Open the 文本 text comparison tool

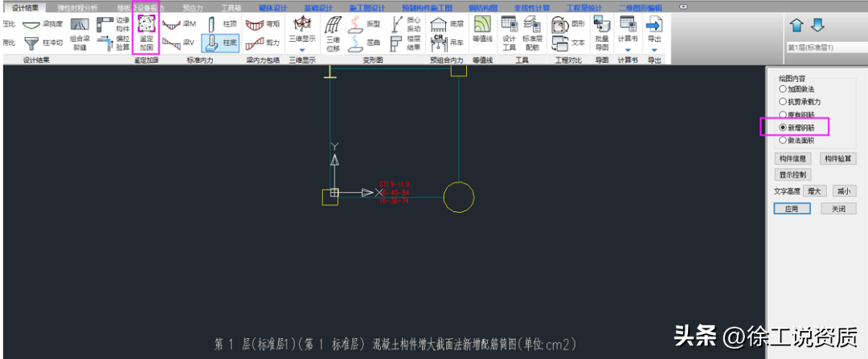pyautogui.click(x=568, y=43)
